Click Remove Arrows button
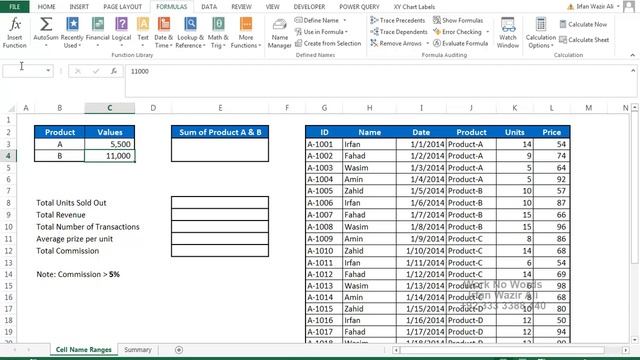The image size is (640, 360). (396, 43)
